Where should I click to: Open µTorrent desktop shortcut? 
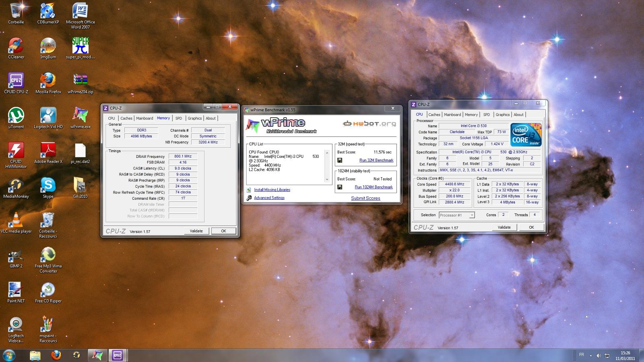(16, 118)
